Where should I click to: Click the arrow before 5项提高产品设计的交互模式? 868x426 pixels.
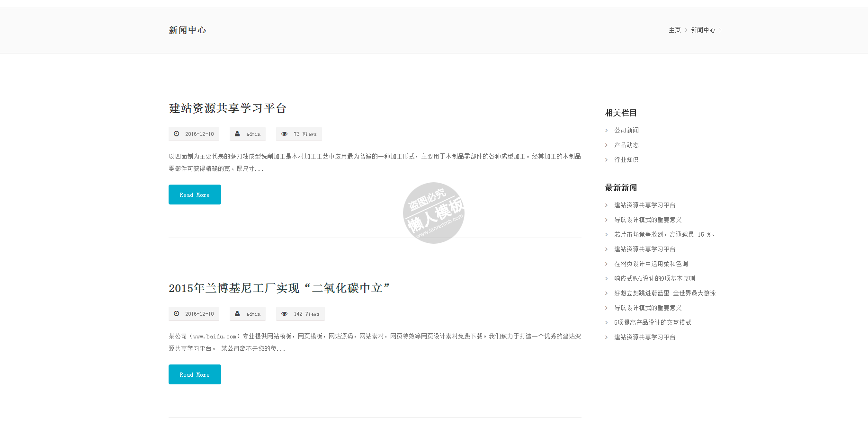(x=606, y=322)
